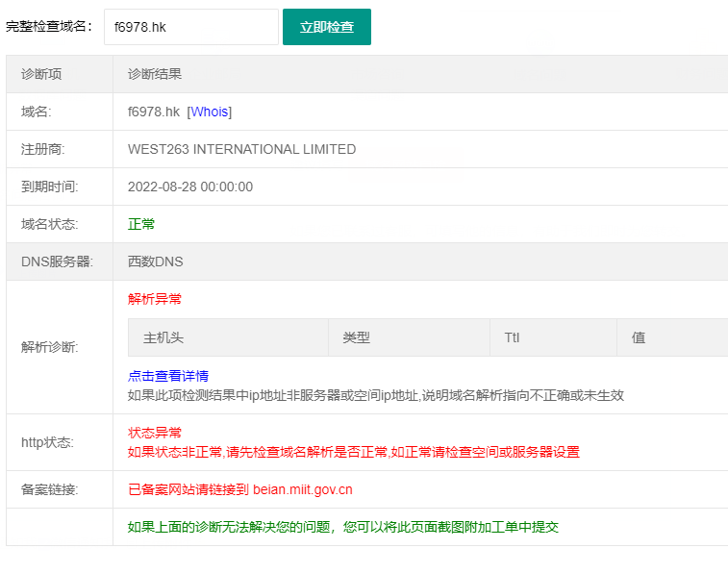
Task: Click the red 如果状态非正常 advice line
Action: point(354,452)
